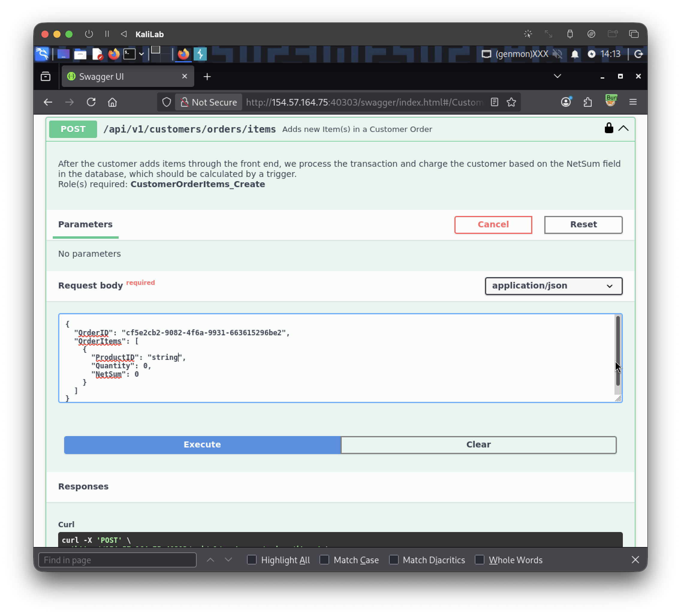Open the list all tabs chevron
The width and height of the screenshot is (681, 616).
pyautogui.click(x=558, y=76)
